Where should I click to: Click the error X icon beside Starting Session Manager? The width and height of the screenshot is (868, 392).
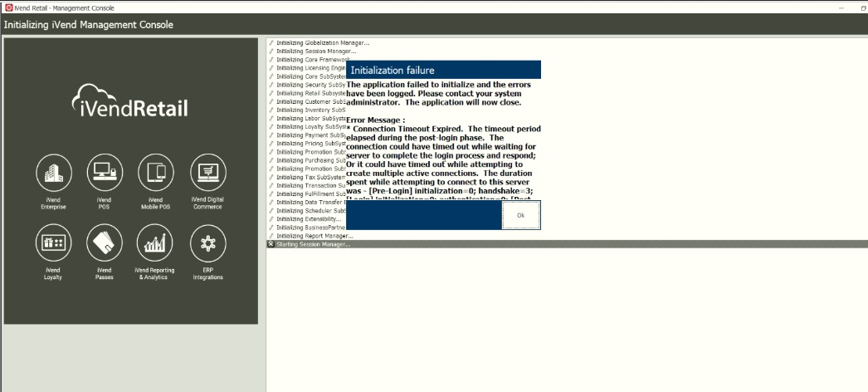[271, 244]
